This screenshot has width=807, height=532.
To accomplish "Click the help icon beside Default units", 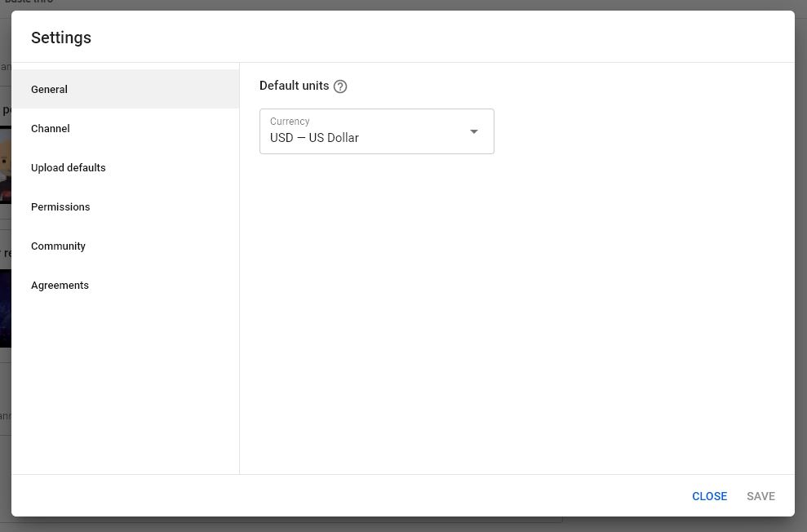I will 340,86.
